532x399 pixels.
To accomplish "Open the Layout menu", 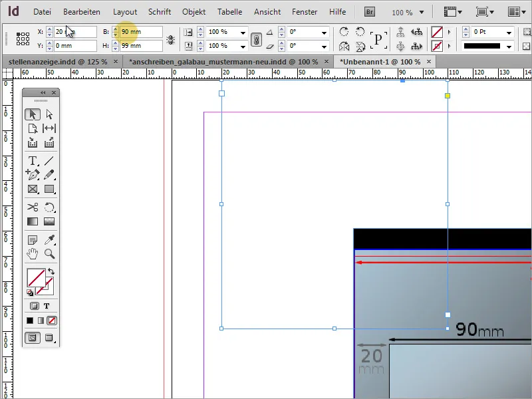I will click(125, 12).
